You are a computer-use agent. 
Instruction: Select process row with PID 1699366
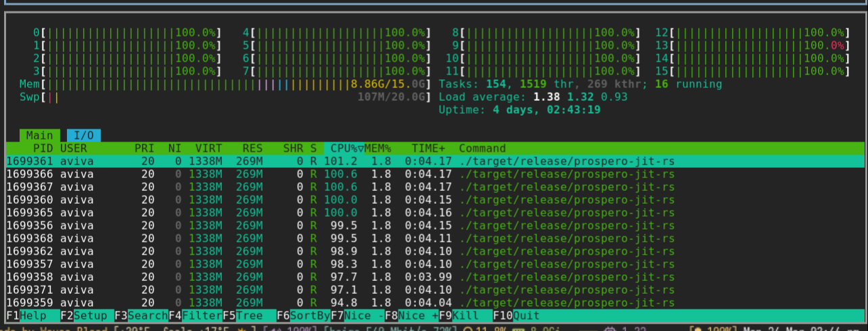click(338, 174)
